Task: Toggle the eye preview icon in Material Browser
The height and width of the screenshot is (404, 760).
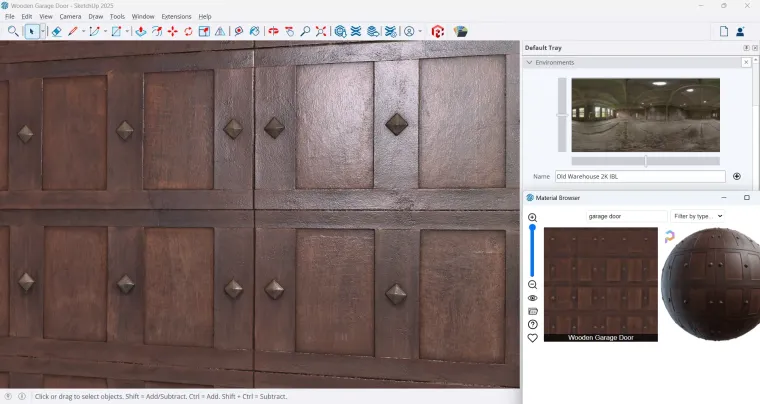Action: [532, 298]
